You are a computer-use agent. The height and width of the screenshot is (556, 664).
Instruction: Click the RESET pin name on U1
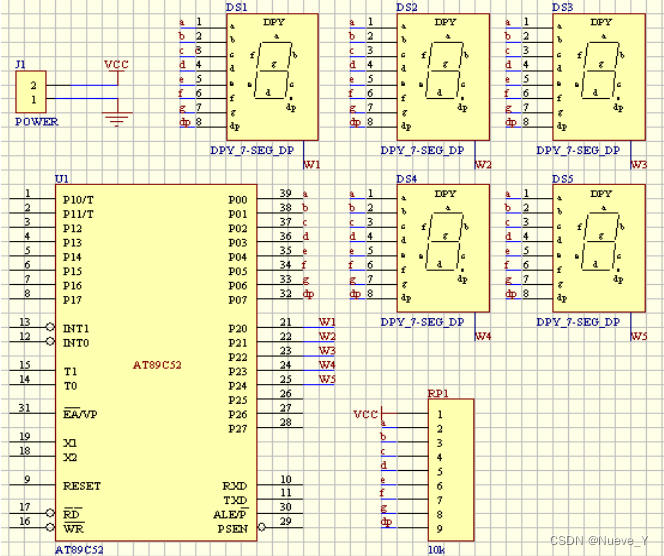click(82, 486)
